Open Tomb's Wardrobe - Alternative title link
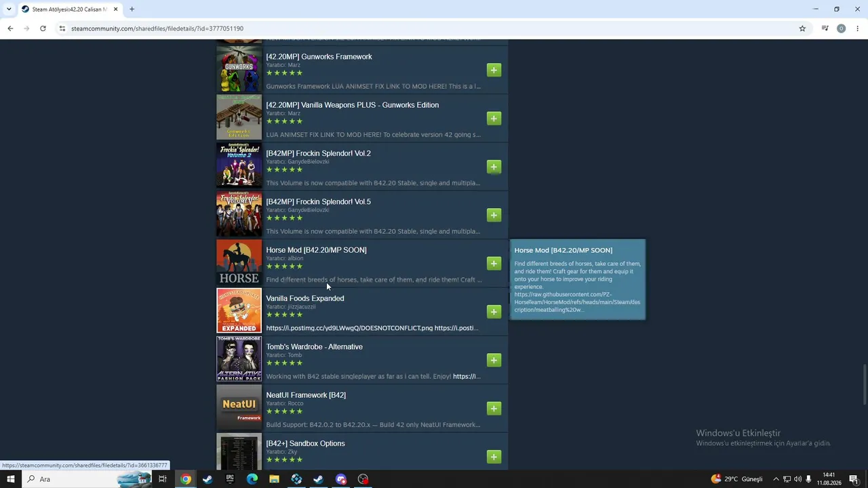The image size is (868, 488). [314, 346]
